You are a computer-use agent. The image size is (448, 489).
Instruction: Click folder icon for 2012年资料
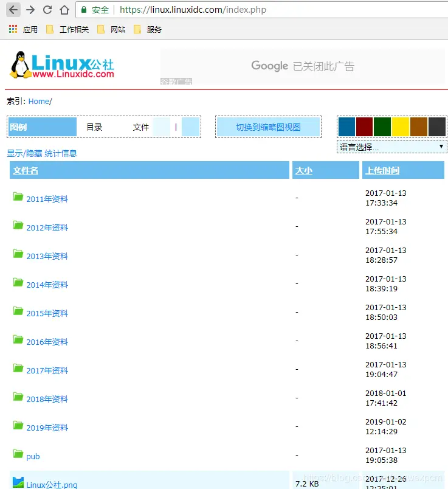18,225
